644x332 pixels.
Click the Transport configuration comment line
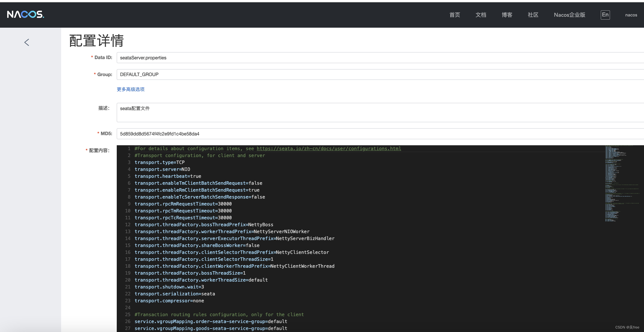[x=200, y=156]
